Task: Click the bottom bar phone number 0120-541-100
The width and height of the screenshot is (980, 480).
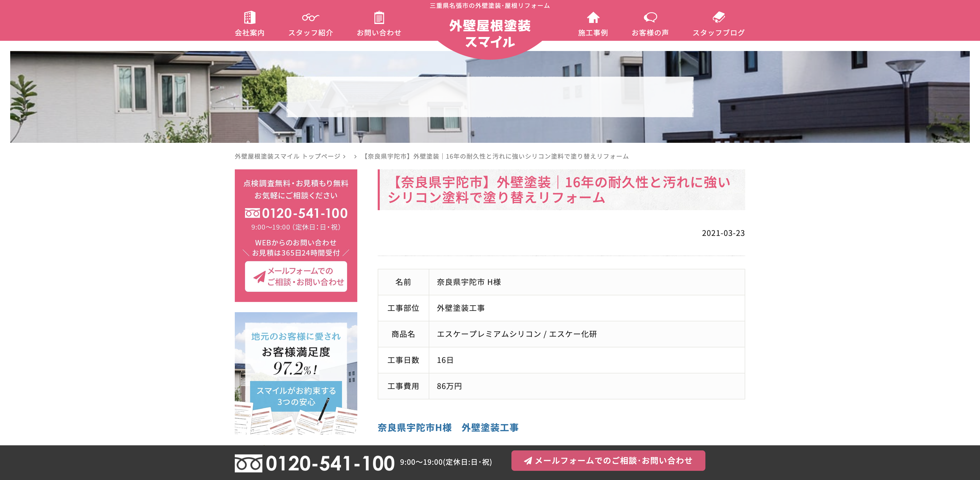Action: (330, 463)
